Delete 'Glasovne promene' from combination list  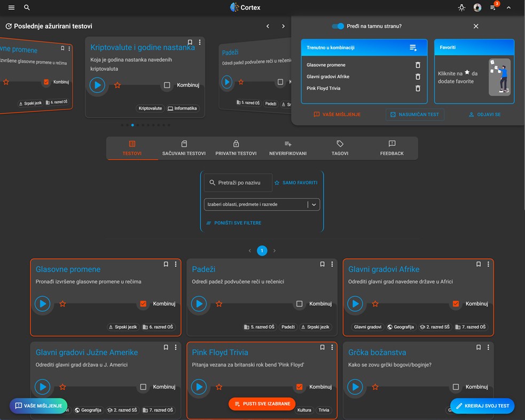coord(418,65)
